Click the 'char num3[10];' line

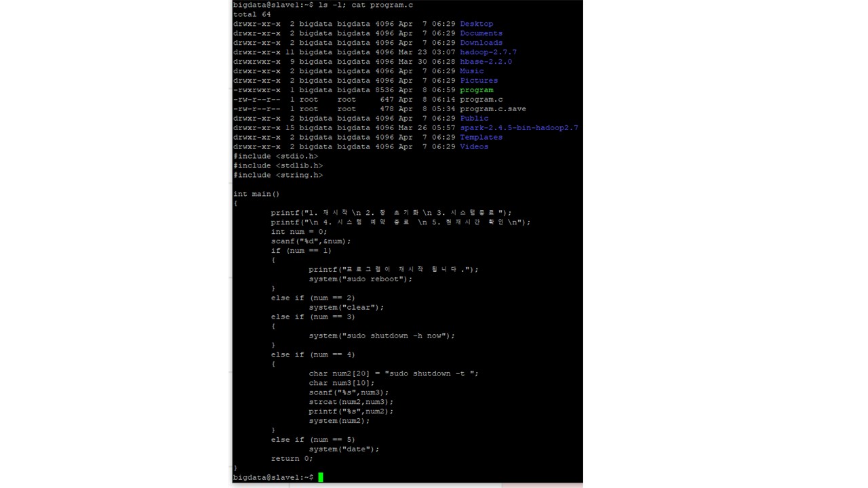pyautogui.click(x=342, y=384)
